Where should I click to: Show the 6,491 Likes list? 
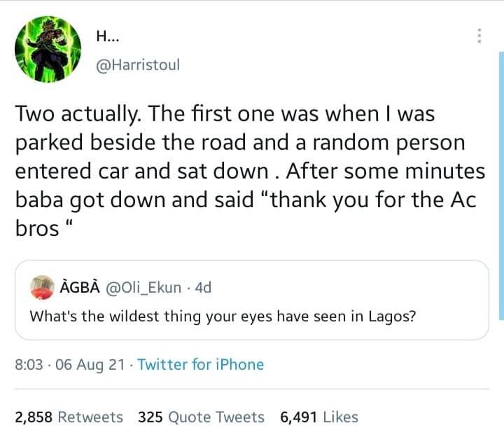(318, 417)
